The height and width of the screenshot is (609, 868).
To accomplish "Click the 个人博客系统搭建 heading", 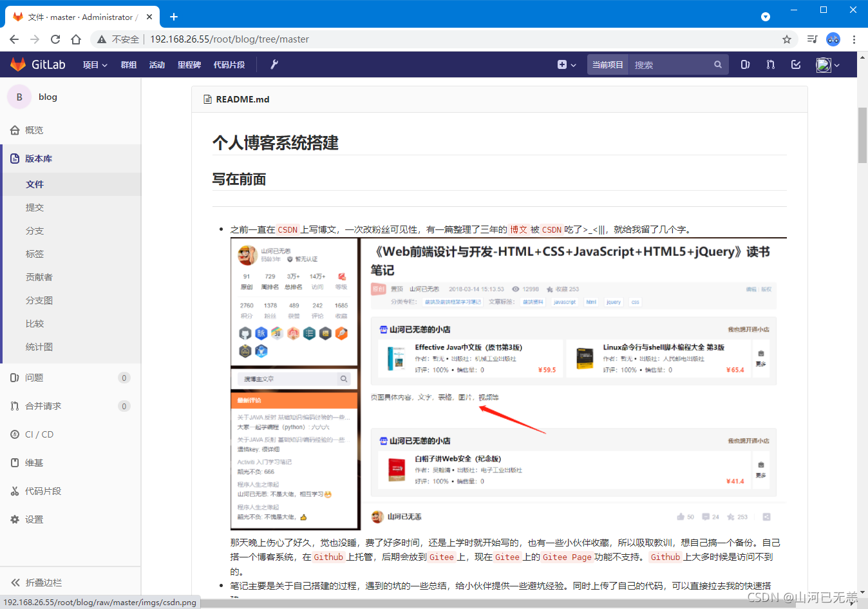I will click(276, 143).
